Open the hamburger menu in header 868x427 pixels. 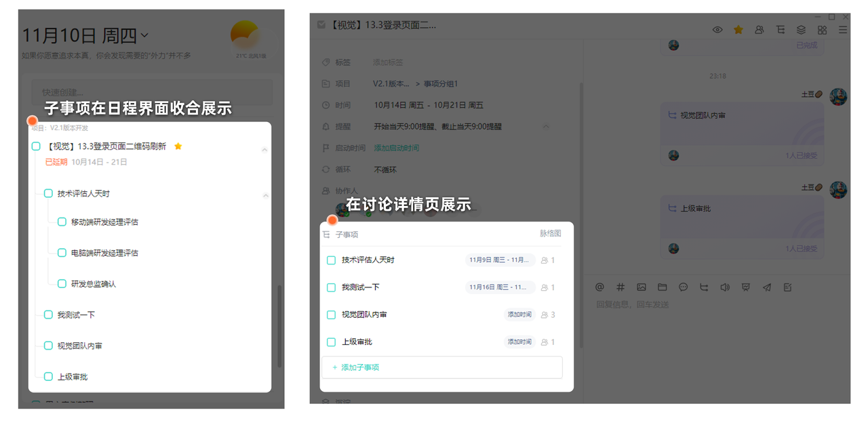pos(843,30)
